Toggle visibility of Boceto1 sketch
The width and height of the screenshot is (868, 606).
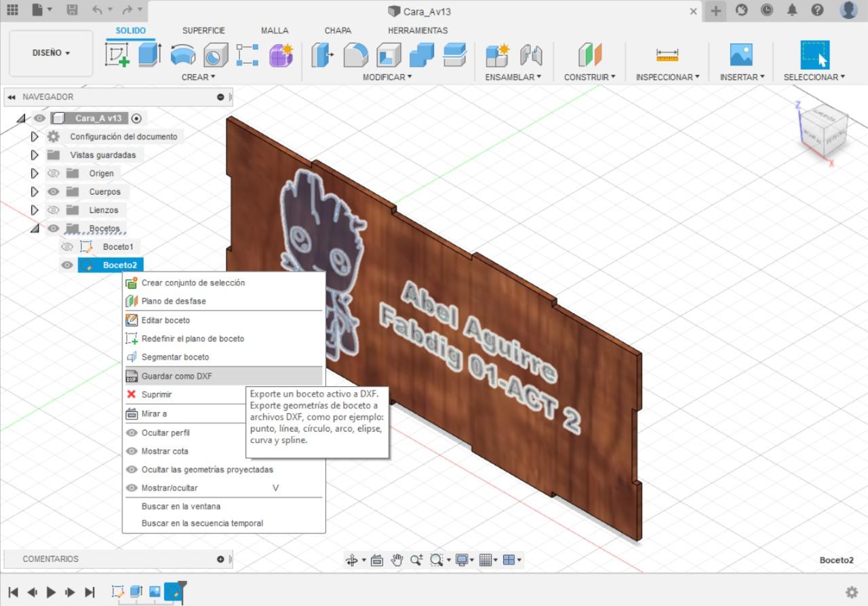(x=67, y=247)
